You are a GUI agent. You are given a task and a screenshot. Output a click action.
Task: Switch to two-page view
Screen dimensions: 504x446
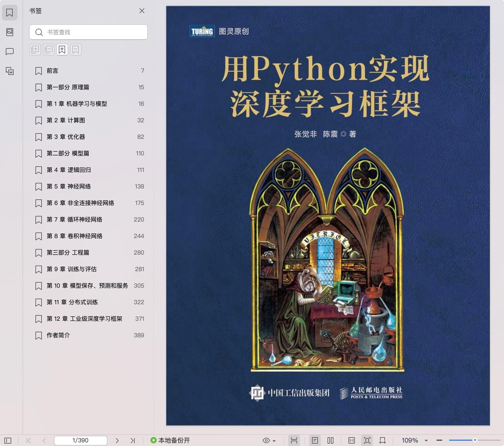331,441
